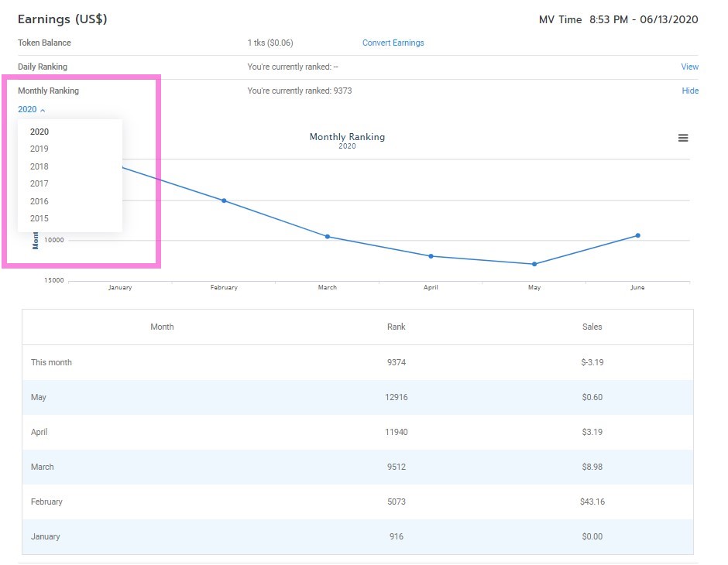Click the Sales column header
Screen dimensions: 728x565
pos(592,327)
